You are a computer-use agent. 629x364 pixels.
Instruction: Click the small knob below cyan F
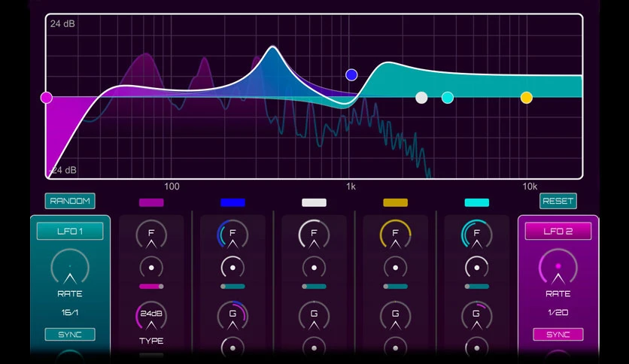(x=476, y=268)
